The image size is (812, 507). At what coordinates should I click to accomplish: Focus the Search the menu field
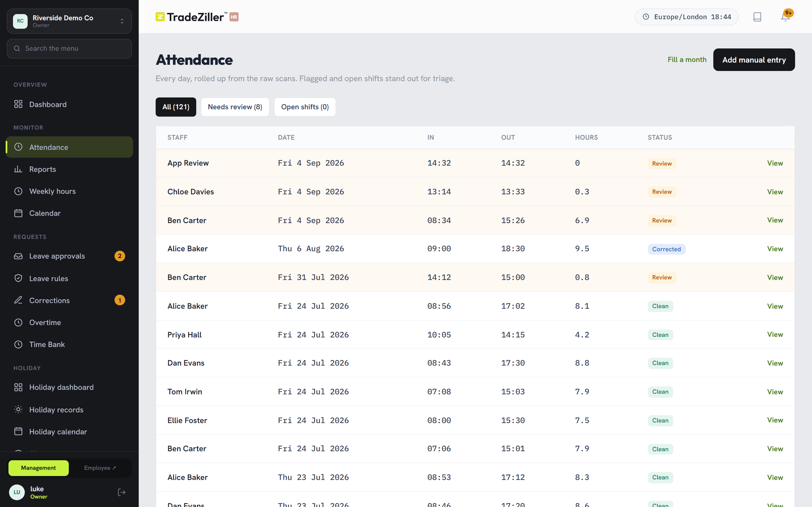[69, 49]
